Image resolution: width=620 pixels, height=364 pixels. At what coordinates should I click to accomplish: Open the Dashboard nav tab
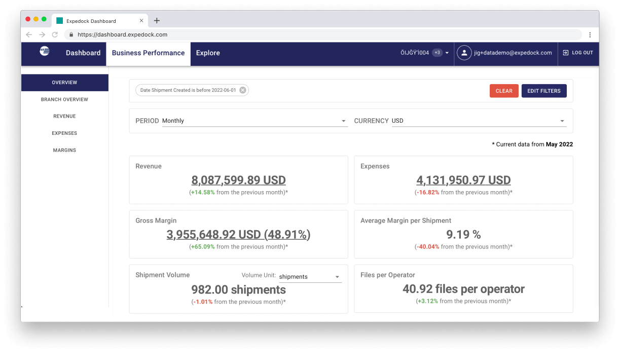point(83,53)
